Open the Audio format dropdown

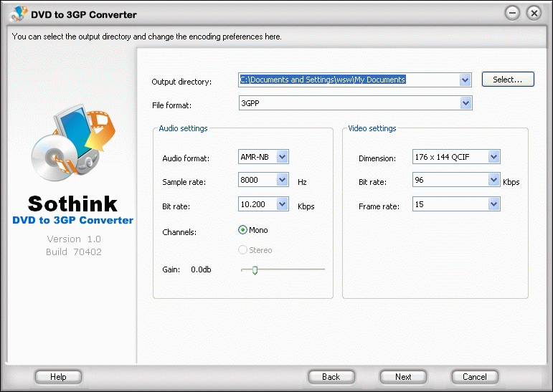(x=282, y=156)
